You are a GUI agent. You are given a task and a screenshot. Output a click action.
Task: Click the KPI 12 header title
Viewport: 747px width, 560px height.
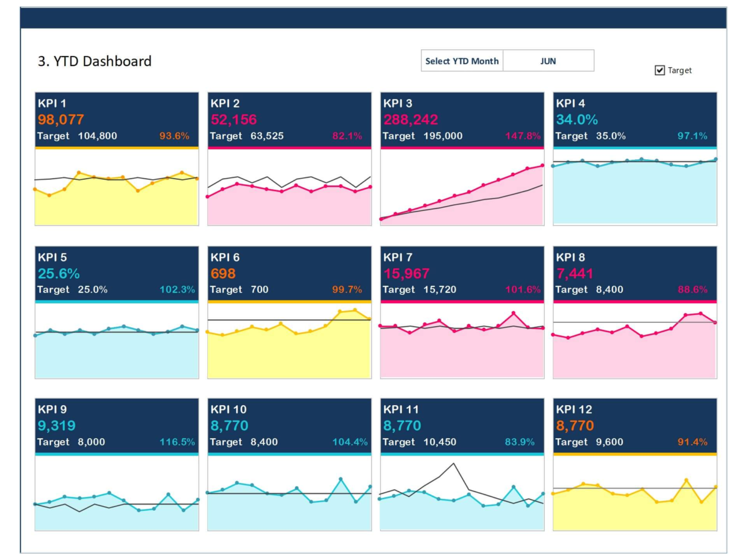click(x=574, y=409)
